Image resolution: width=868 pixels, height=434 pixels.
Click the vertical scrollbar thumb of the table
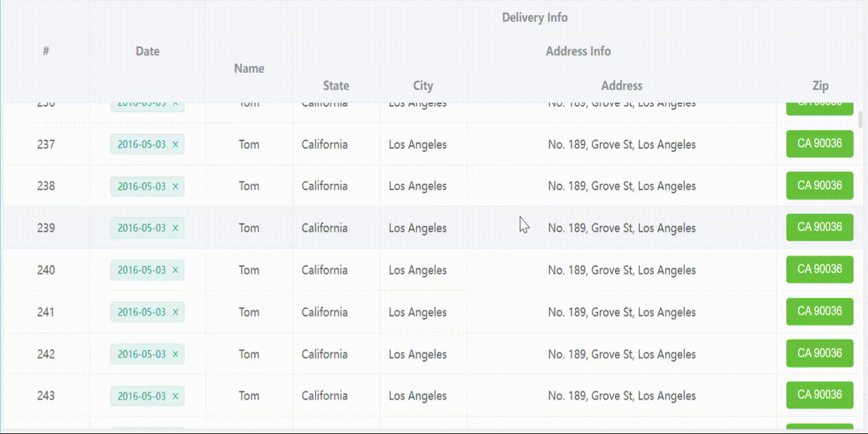[860, 120]
